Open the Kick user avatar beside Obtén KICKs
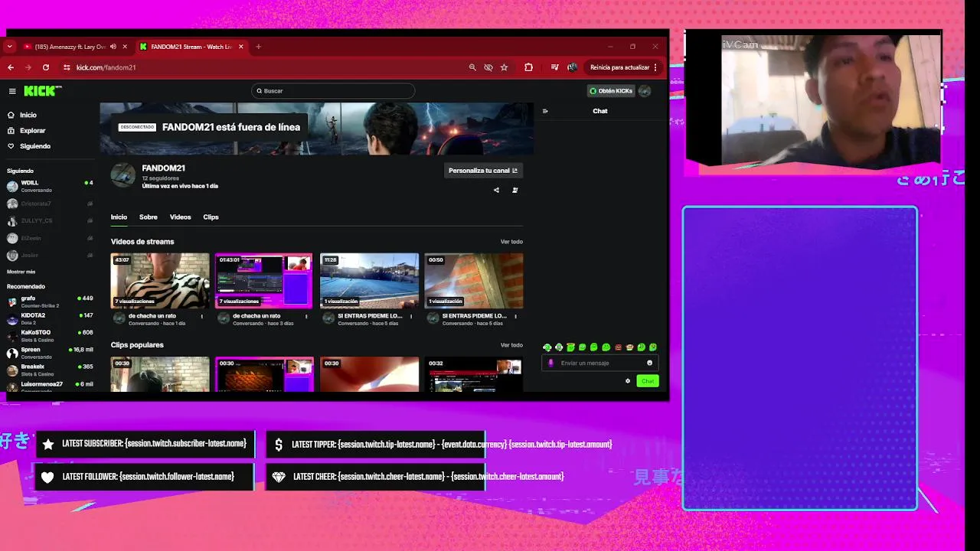 (645, 91)
